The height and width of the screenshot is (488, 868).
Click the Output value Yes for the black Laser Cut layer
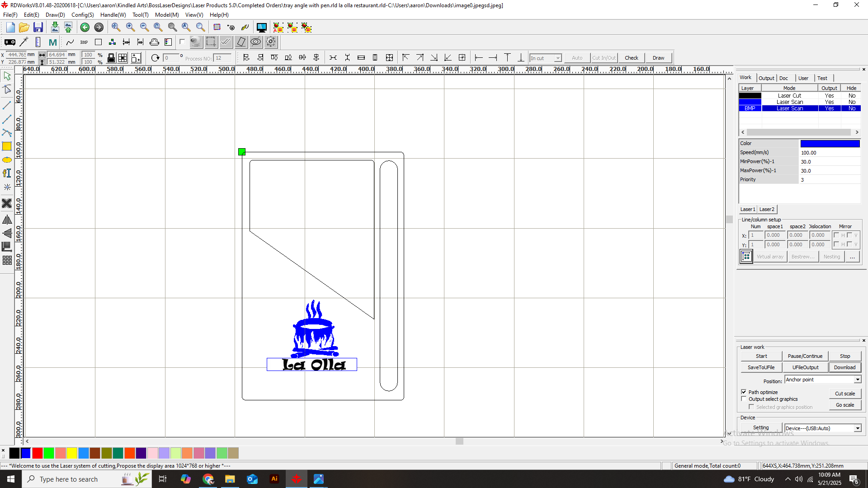point(829,96)
